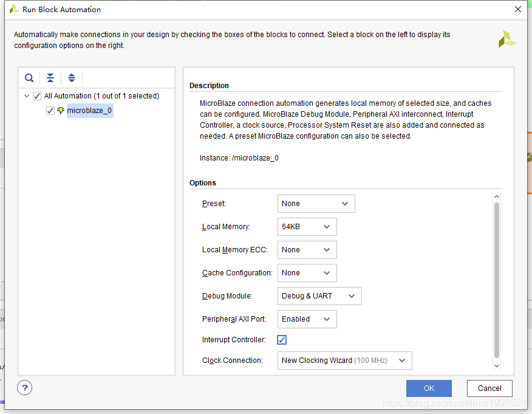Screen dimensions: 532x414
Task: Open the Peripheral AXI Port dropdown
Action: pyautogui.click(x=307, y=319)
